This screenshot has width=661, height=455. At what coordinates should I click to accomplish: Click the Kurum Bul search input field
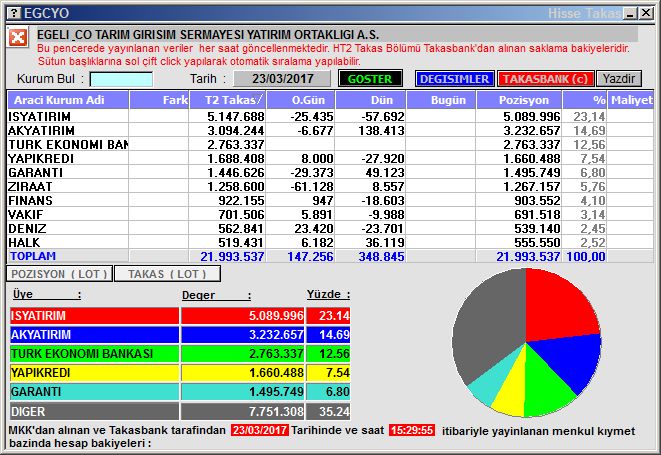[x=121, y=79]
